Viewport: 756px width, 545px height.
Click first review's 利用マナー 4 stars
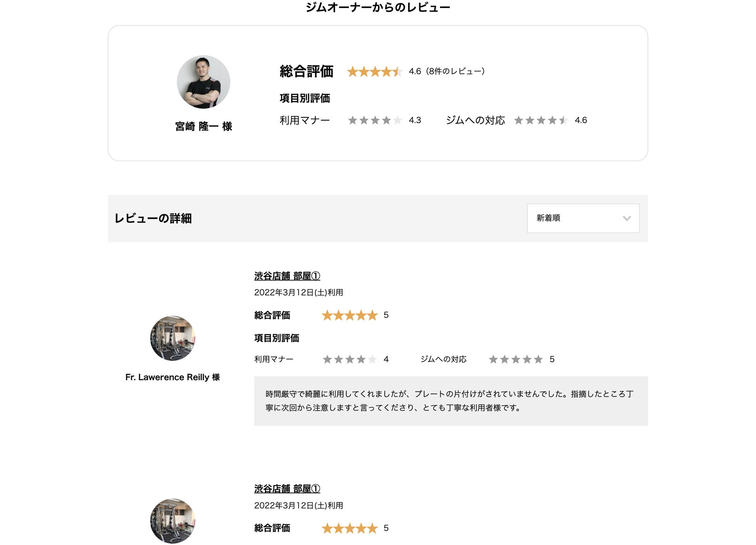350,359
